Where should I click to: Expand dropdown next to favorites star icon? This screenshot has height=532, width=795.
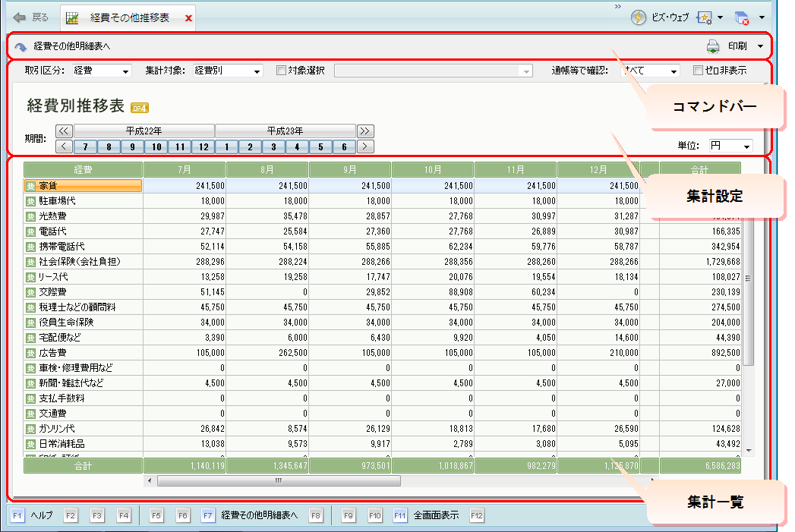click(720, 17)
